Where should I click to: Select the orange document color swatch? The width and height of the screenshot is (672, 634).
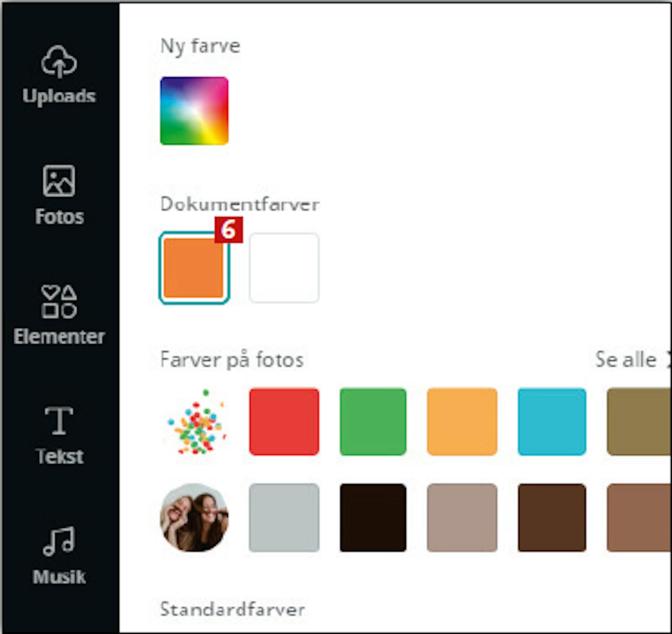coord(194,267)
